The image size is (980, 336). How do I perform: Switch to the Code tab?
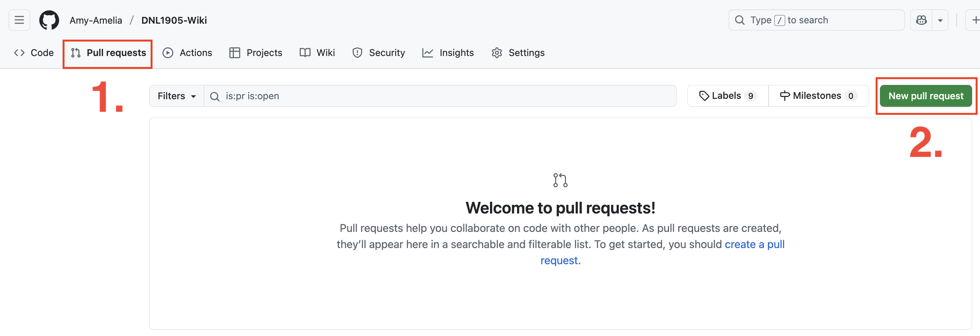click(x=34, y=53)
